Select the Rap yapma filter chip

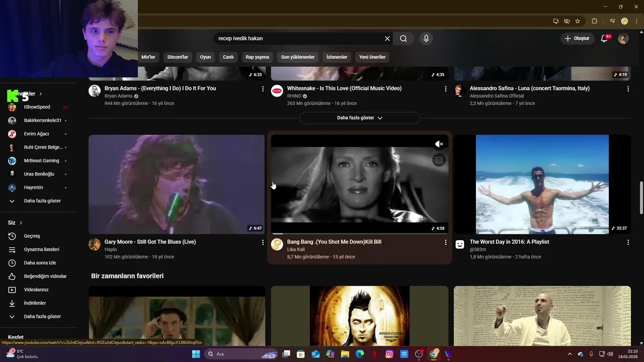(x=257, y=57)
